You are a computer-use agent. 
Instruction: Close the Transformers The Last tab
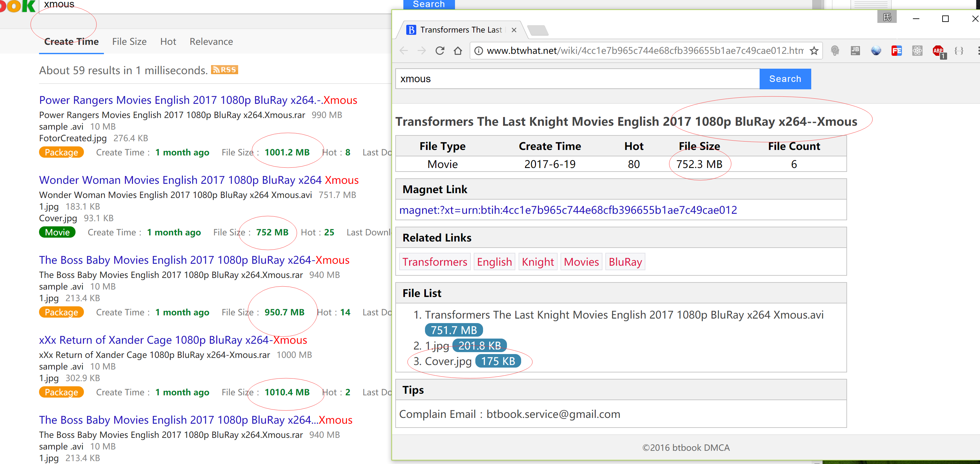click(514, 30)
